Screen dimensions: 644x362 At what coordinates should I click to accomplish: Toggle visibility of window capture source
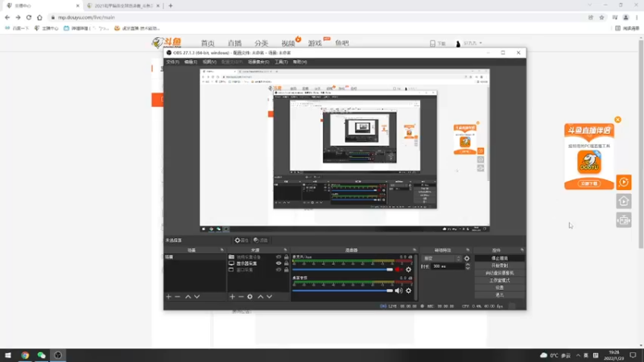coord(279,270)
